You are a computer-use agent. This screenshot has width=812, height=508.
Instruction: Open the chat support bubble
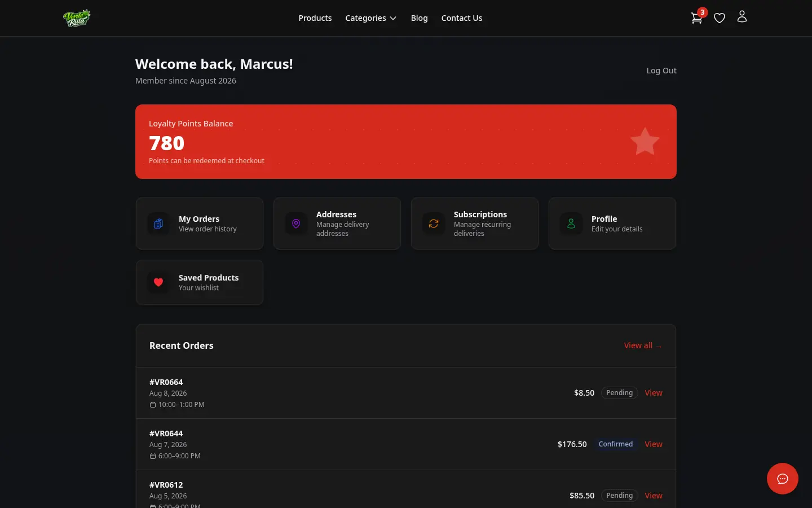783,479
